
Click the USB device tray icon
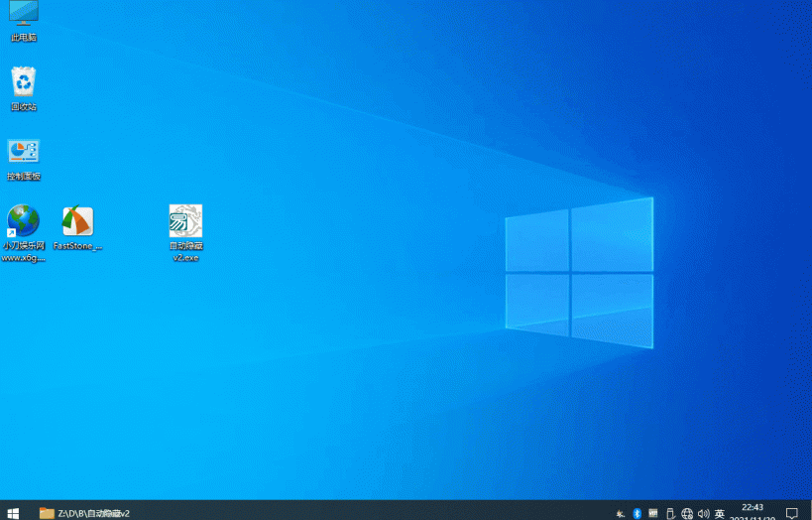click(670, 513)
